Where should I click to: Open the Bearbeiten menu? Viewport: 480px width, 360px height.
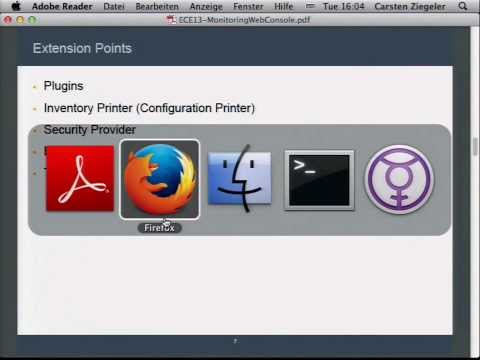[157, 6]
